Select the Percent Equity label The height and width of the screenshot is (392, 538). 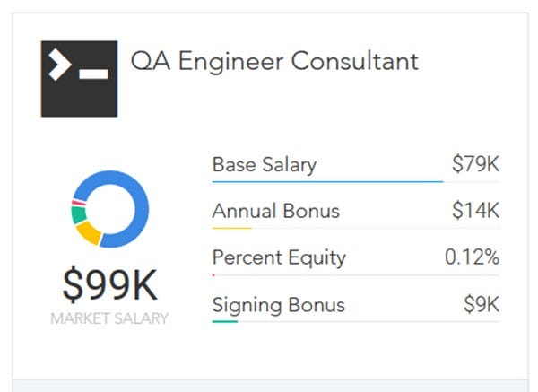coord(279,258)
